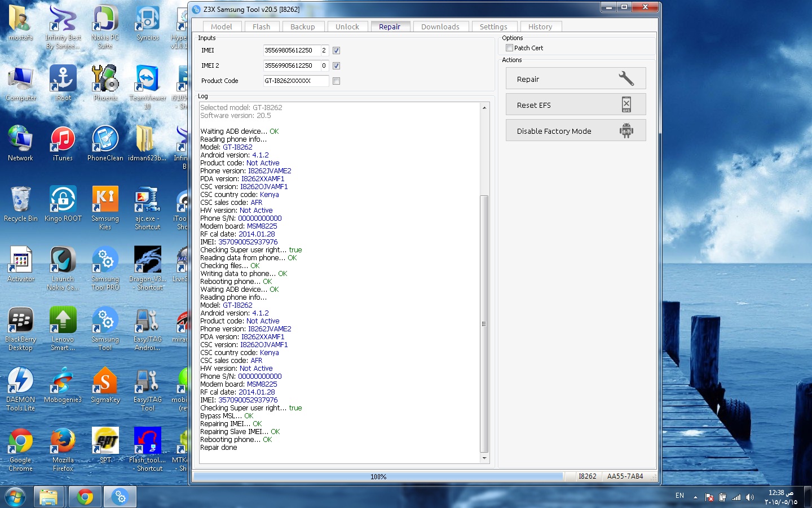The height and width of the screenshot is (508, 812).
Task: Open the Kingo ROOT desktop icon
Action: (x=63, y=204)
